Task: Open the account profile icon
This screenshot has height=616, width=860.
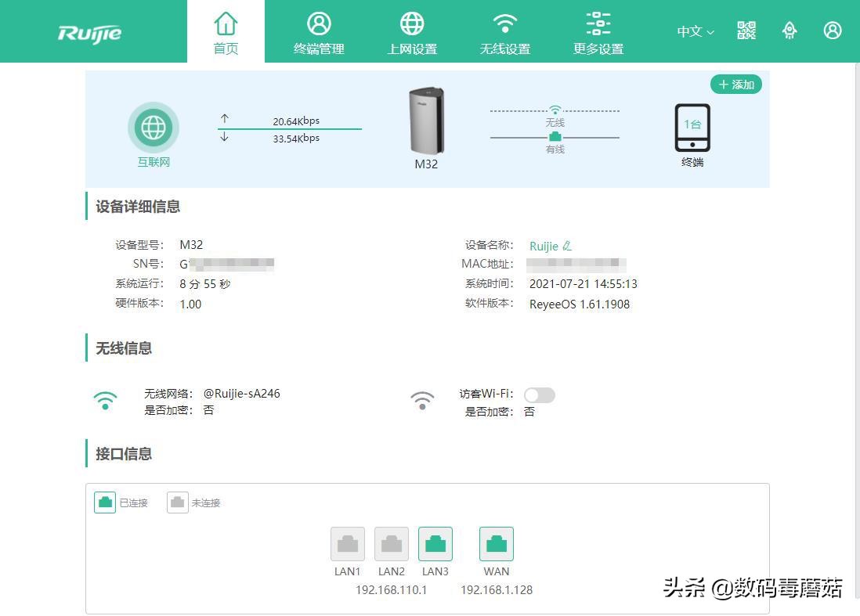Action: point(832,30)
